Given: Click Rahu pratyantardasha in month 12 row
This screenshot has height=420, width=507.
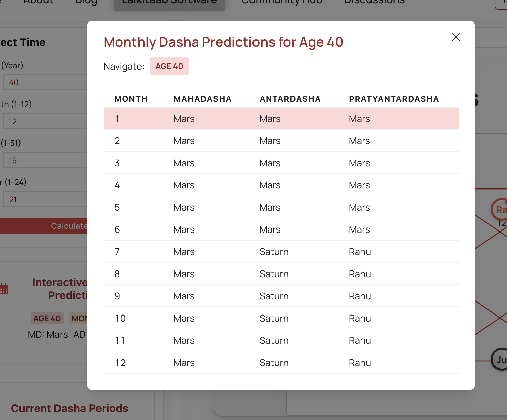Looking at the screenshot, I should point(360,363).
